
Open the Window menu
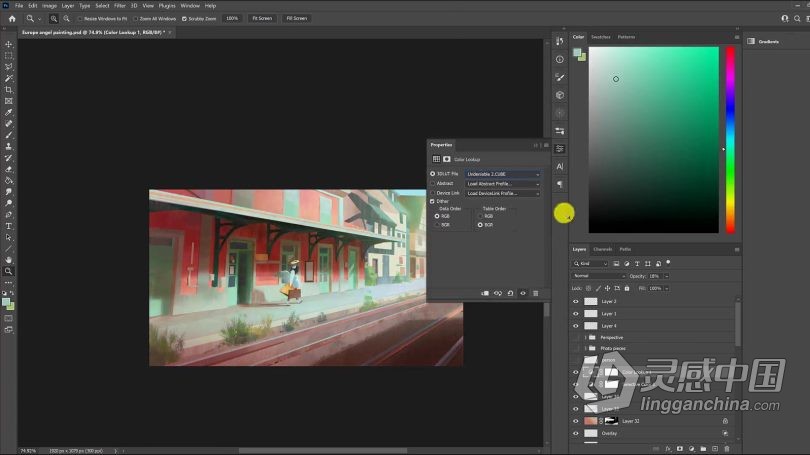point(190,6)
